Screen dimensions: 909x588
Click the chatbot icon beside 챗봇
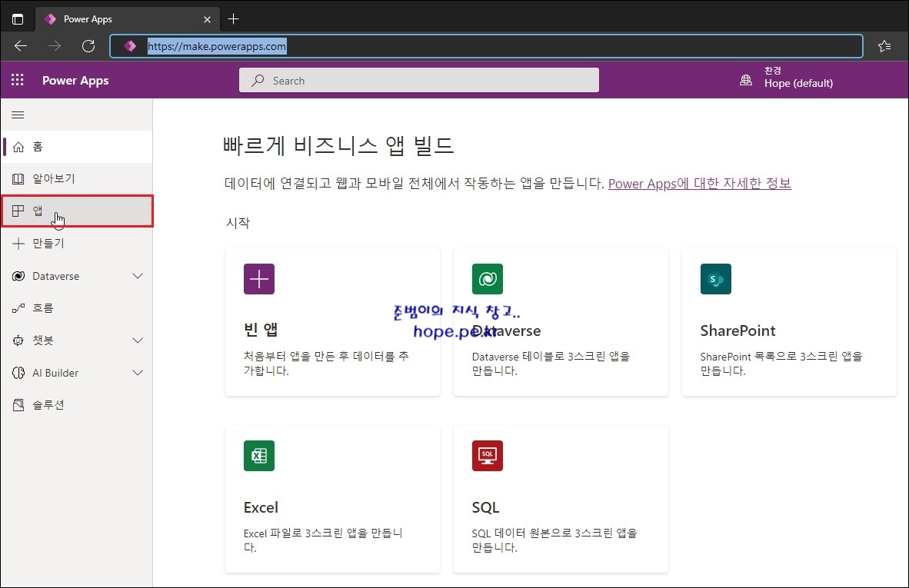(18, 341)
